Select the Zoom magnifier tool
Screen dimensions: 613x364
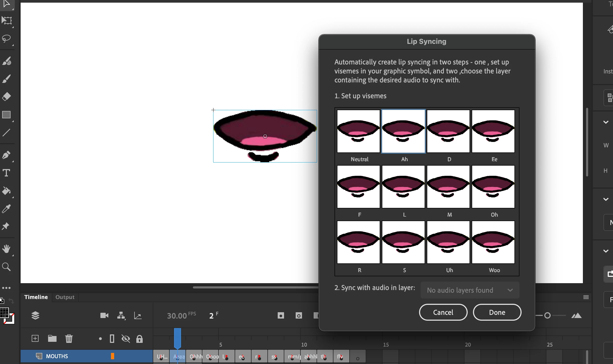(x=6, y=267)
